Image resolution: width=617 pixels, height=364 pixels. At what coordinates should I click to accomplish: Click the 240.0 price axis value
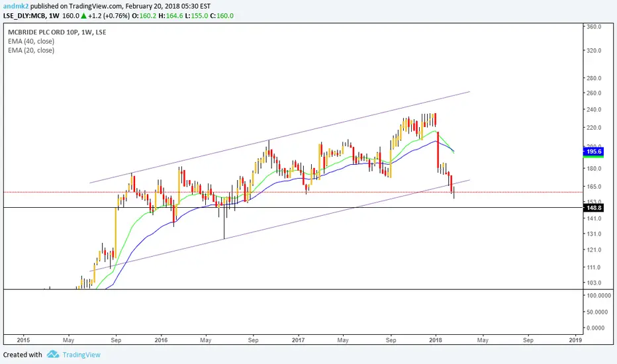click(x=594, y=109)
